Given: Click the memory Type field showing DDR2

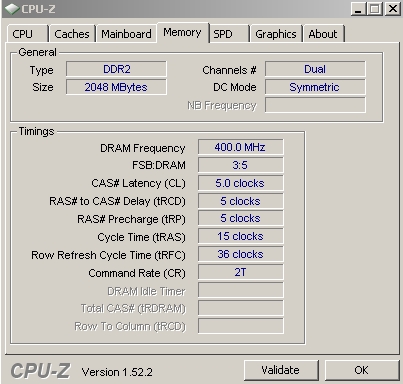Looking at the screenshot, I should 116,69.
